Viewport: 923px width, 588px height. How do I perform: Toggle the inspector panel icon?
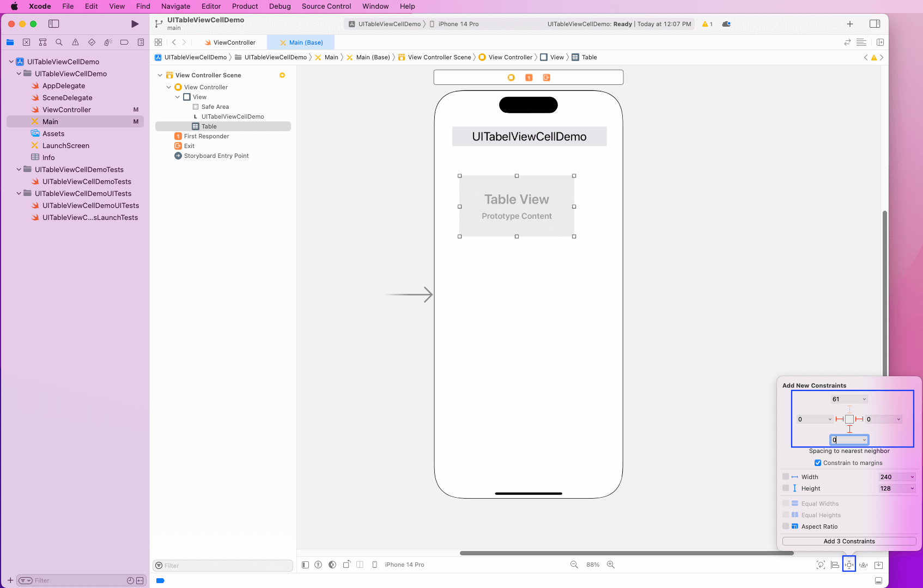[875, 24]
